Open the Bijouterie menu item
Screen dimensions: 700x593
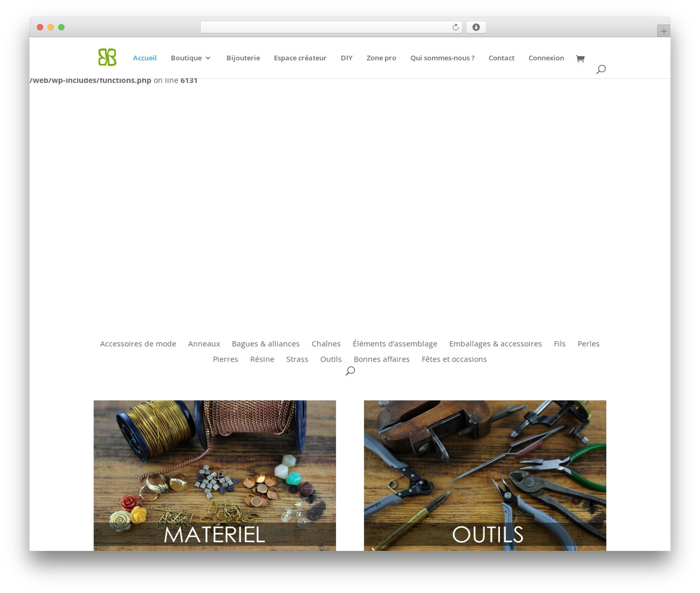243,58
